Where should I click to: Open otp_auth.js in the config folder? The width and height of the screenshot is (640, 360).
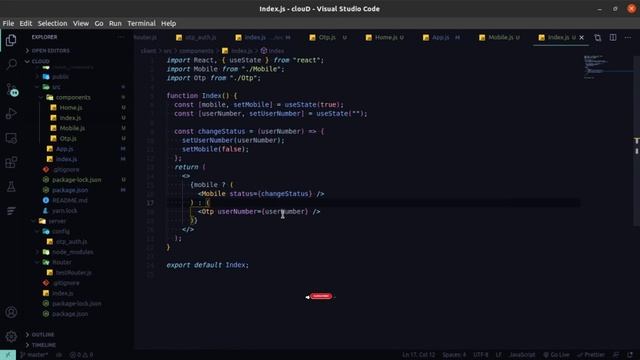(x=71, y=242)
